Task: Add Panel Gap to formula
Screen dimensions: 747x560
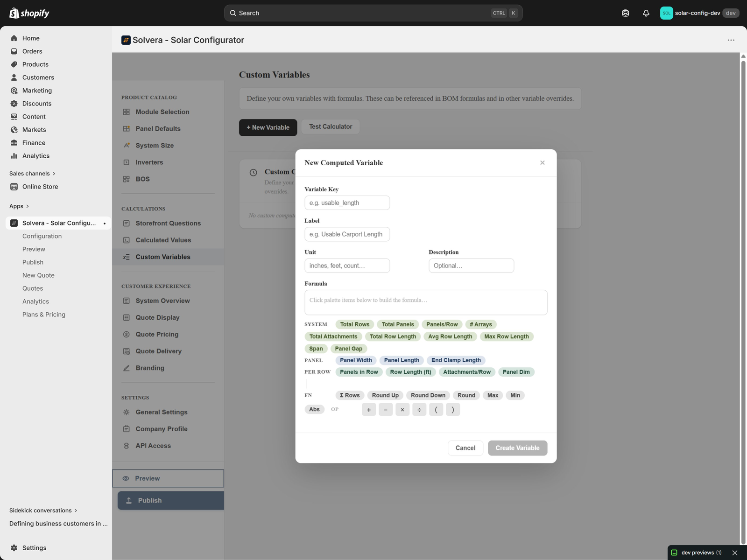Action: [349, 349]
